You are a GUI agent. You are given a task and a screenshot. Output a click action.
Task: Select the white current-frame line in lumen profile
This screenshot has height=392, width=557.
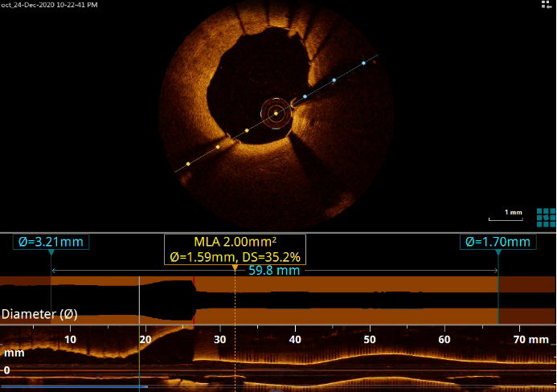point(139,300)
